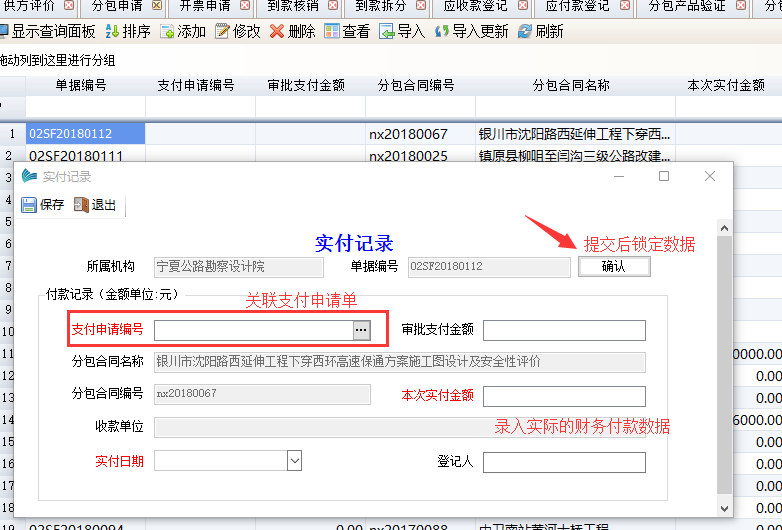Click the 收款单位 field
The height and width of the screenshot is (530, 782).
[399, 427]
